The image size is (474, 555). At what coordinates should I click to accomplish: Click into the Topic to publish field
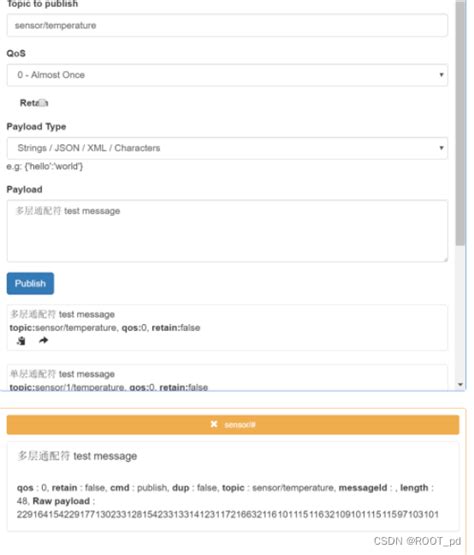(227, 25)
